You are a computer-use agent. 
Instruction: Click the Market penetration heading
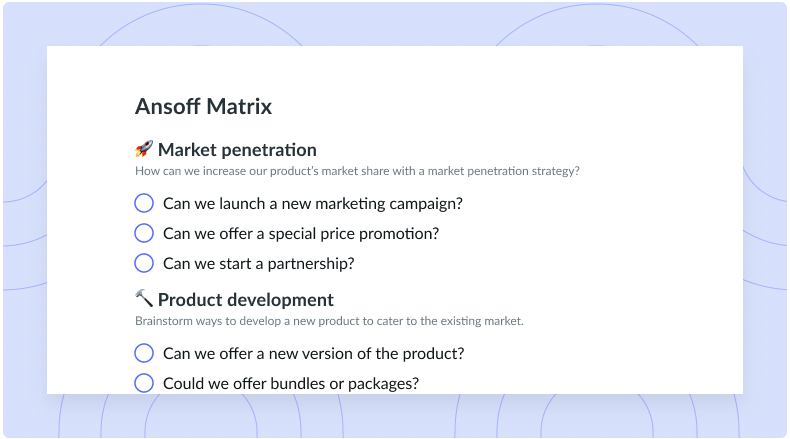[237, 150]
